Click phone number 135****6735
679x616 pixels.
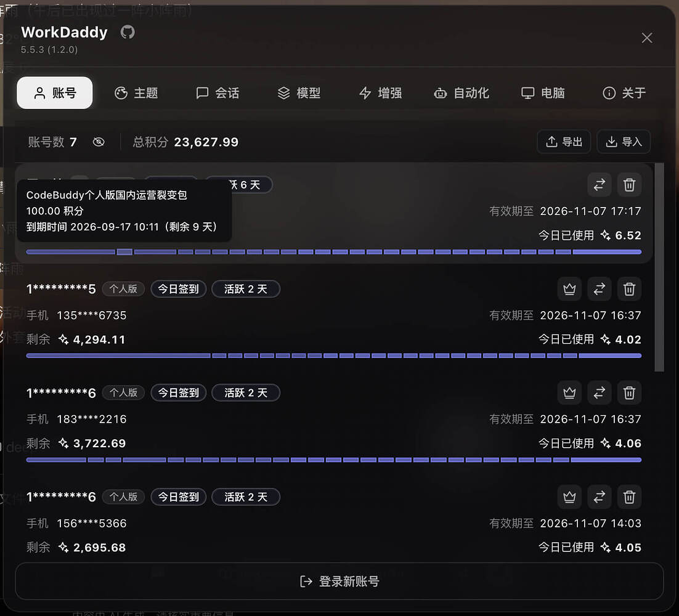point(92,315)
